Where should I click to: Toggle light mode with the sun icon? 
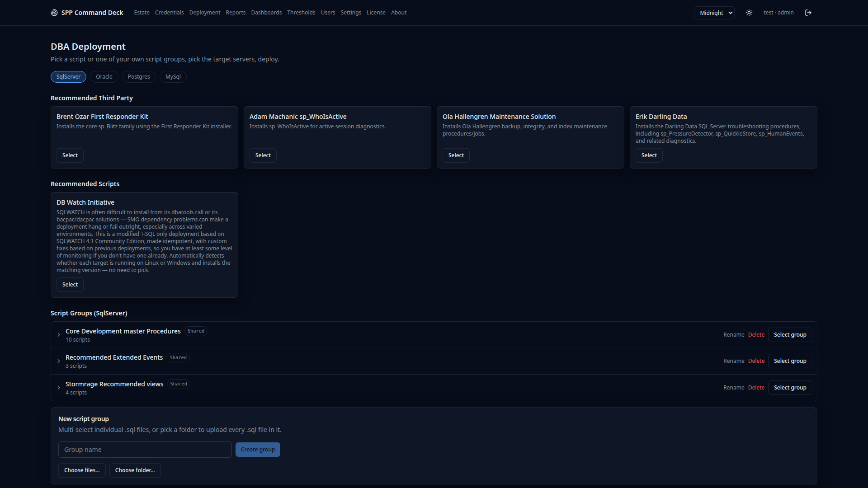point(749,13)
